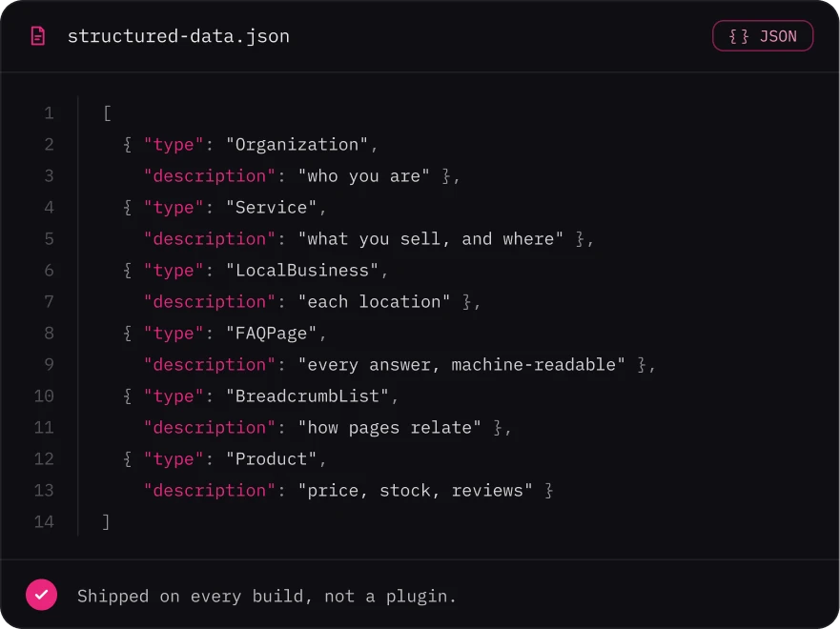Click line number 1 in the gutter
The height and width of the screenshot is (629, 840).
[x=49, y=113]
